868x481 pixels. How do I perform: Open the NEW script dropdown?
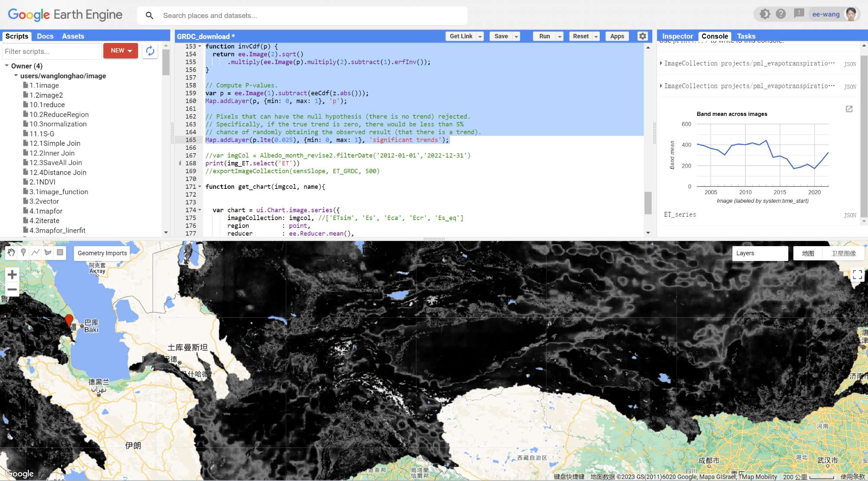click(121, 51)
